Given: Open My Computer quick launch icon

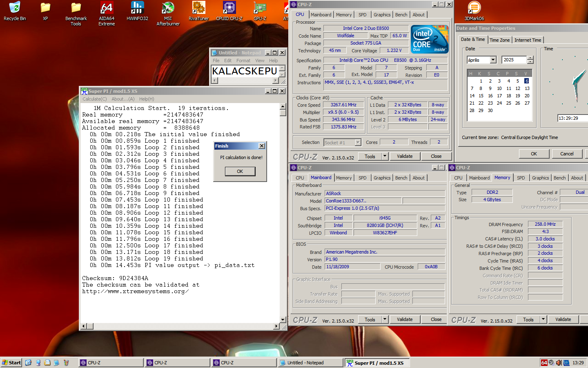Looking at the screenshot, I should pyautogui.click(x=38, y=363).
